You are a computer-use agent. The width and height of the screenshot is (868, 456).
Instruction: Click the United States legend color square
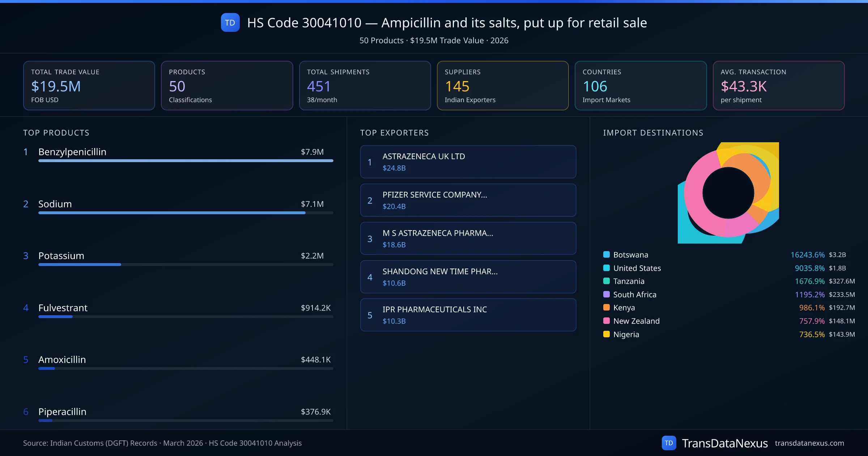607,268
